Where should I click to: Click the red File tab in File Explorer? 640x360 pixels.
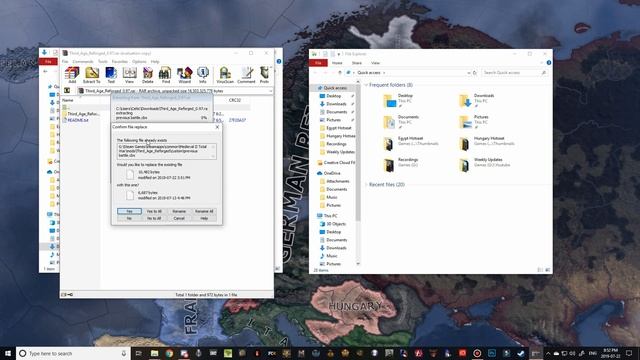(x=318, y=63)
